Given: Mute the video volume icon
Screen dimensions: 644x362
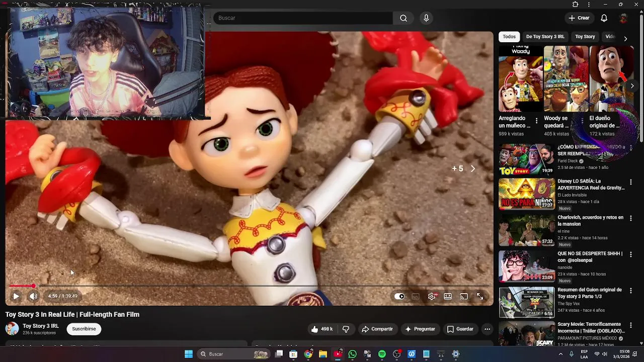Looking at the screenshot, I should tap(33, 296).
